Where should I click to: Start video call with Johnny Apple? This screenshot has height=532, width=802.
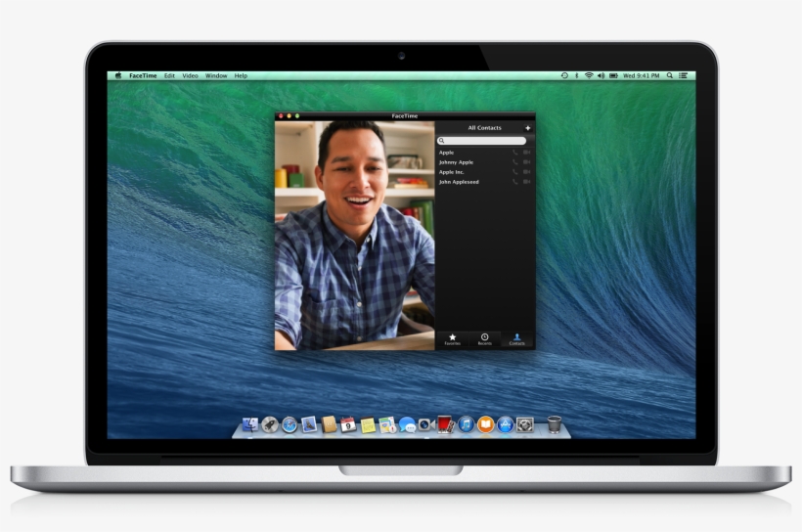(x=527, y=162)
